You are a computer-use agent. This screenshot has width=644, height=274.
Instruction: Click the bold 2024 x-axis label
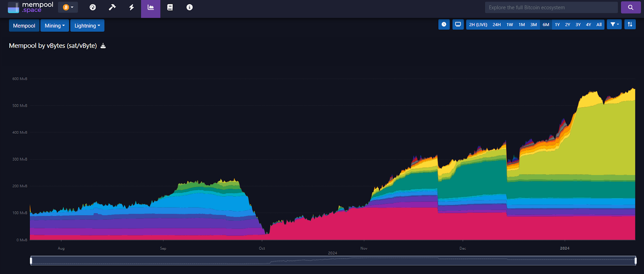coord(565,248)
